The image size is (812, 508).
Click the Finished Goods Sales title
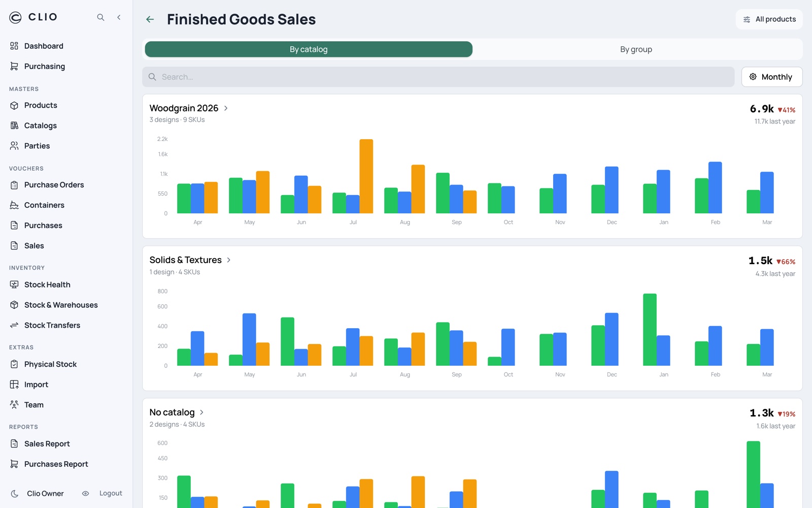[241, 19]
